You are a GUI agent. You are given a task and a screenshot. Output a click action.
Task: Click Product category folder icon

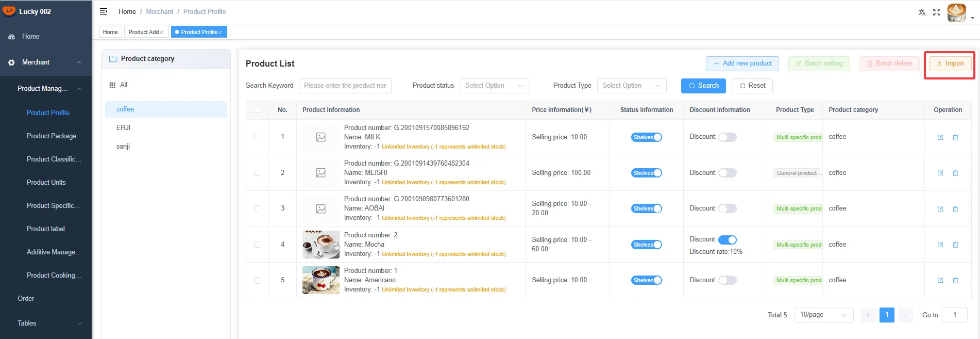pyautogui.click(x=113, y=59)
